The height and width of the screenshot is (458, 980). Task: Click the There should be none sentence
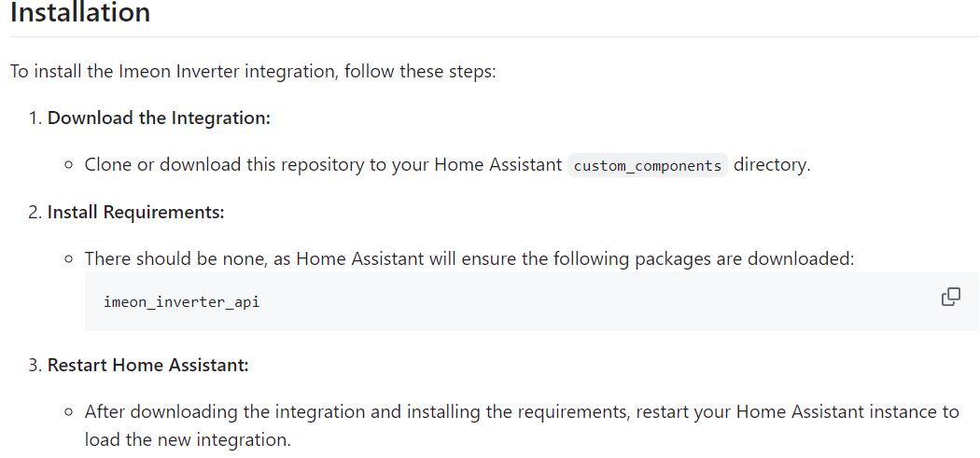pos(469,258)
